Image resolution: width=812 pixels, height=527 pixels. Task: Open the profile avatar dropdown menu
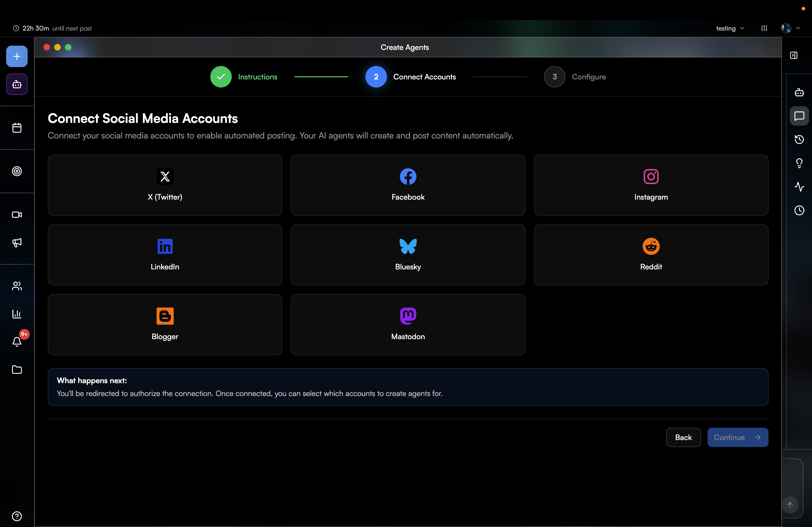(790, 28)
